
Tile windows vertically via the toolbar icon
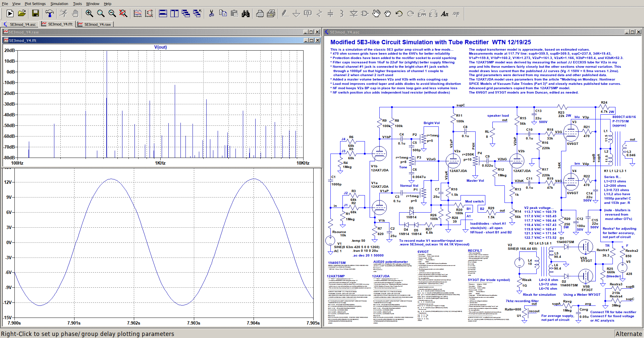[174, 13]
